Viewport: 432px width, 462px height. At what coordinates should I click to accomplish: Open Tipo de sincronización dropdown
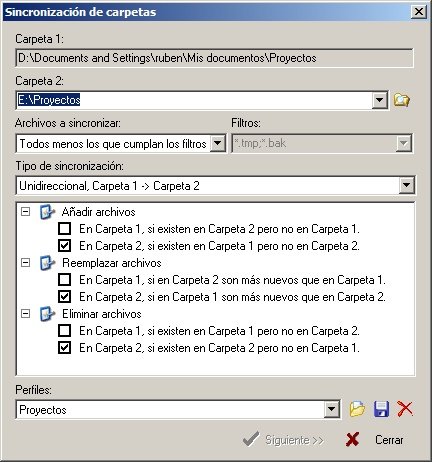click(x=406, y=185)
